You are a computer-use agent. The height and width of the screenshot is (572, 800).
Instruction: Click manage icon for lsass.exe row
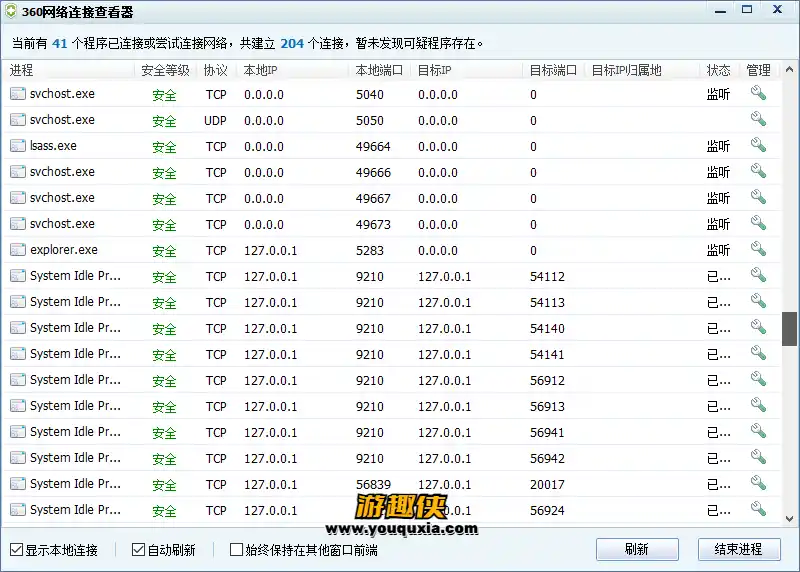coord(758,145)
